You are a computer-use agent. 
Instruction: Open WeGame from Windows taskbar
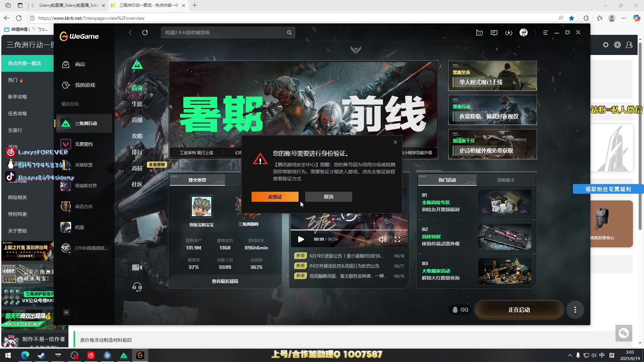pos(140,355)
